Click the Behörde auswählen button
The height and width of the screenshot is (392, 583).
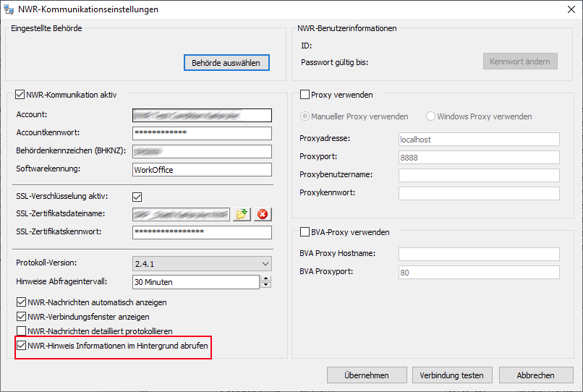tap(226, 63)
